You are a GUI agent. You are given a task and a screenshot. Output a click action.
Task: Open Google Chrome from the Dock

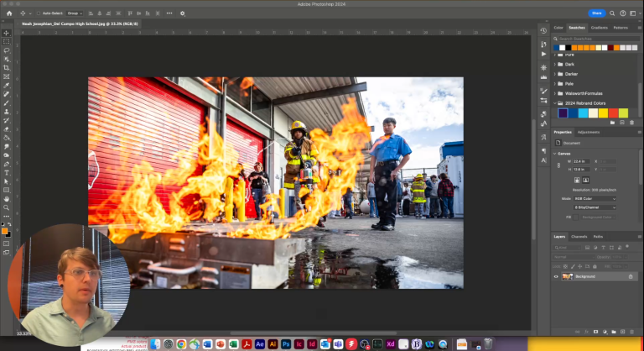(x=181, y=344)
